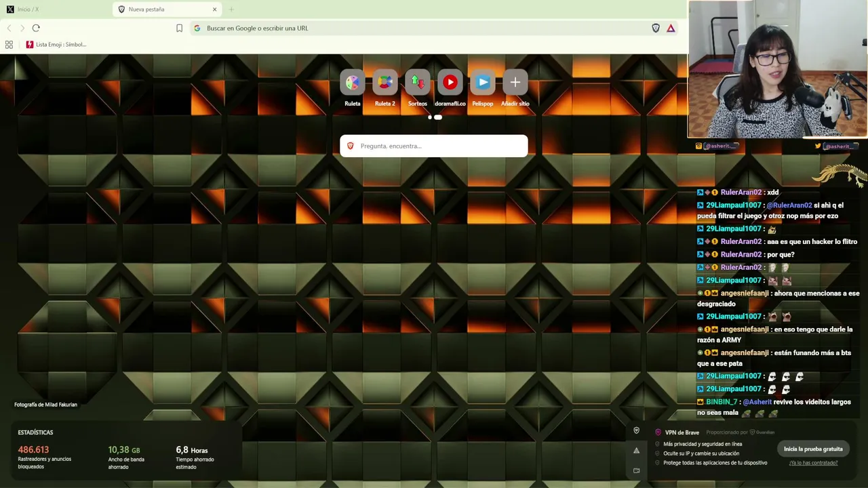Add a new site with Añadir sitio

[x=515, y=89]
